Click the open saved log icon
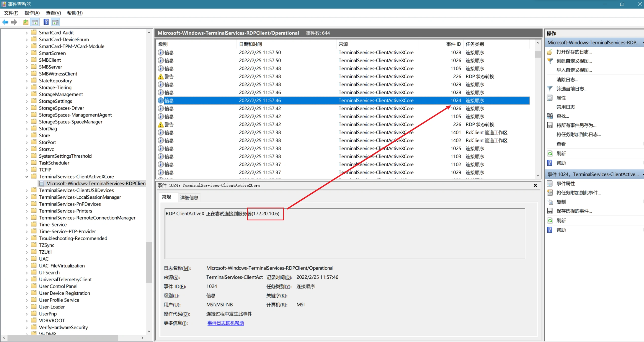The image size is (644, 342). pyautogui.click(x=550, y=52)
